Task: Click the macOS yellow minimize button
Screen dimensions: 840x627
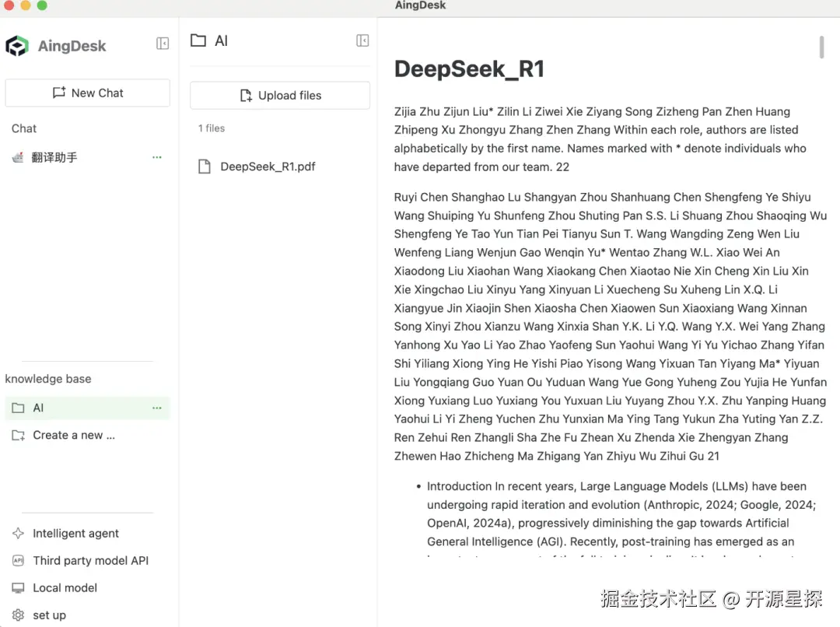Action: tap(25, 5)
